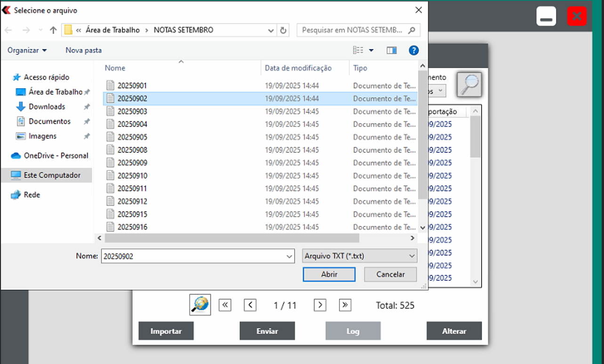Viewport: 604px width, 364px height.
Task: Click Nova pasta in toolbar
Action: click(x=83, y=50)
